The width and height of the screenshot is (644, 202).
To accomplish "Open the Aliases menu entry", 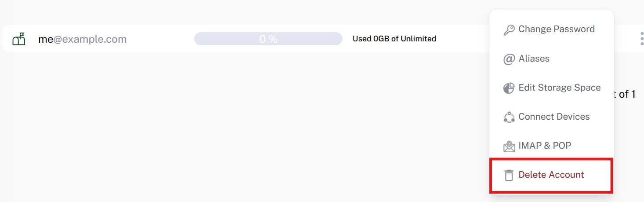I will coord(551,59).
